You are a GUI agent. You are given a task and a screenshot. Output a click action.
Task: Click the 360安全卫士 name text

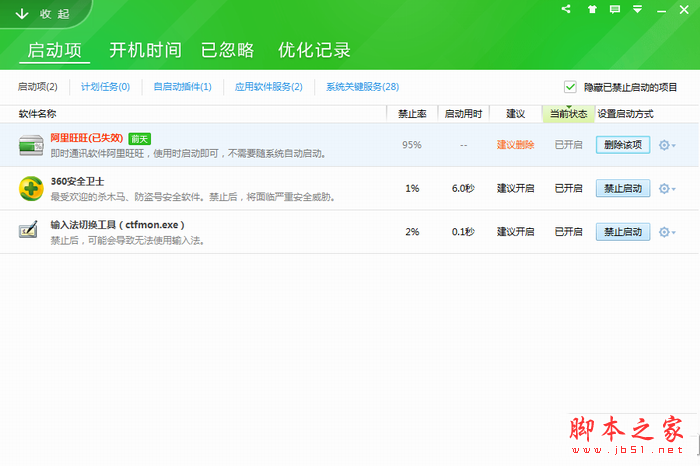pos(77,181)
